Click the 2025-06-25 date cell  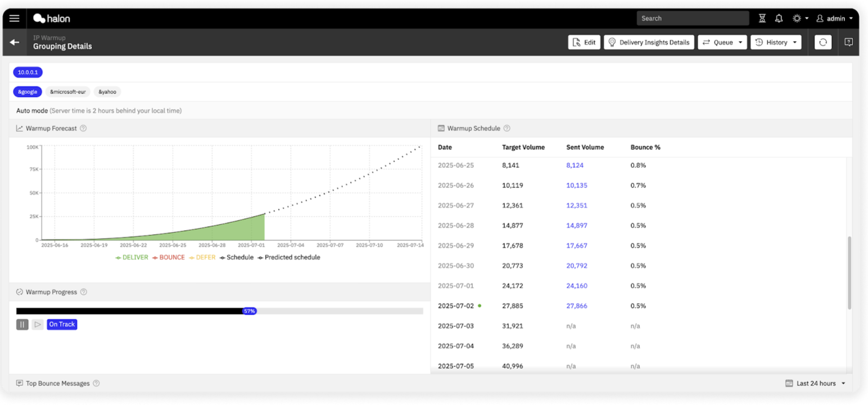tap(456, 165)
